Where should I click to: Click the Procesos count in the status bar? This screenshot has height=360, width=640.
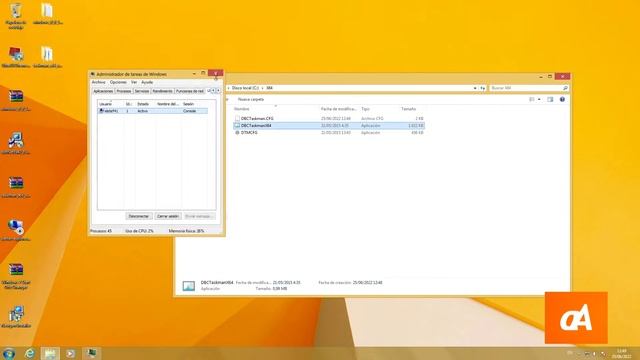(x=101, y=231)
